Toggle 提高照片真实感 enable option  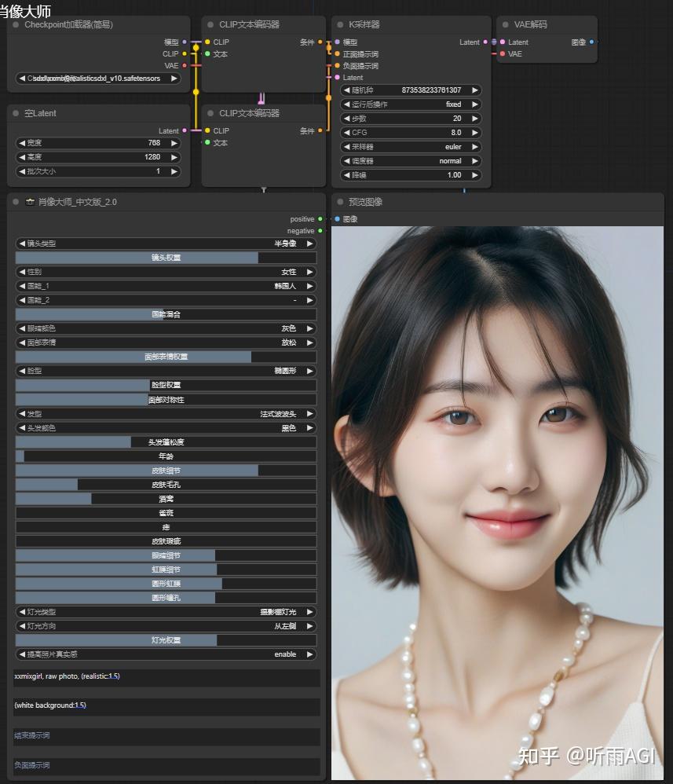tap(166, 654)
